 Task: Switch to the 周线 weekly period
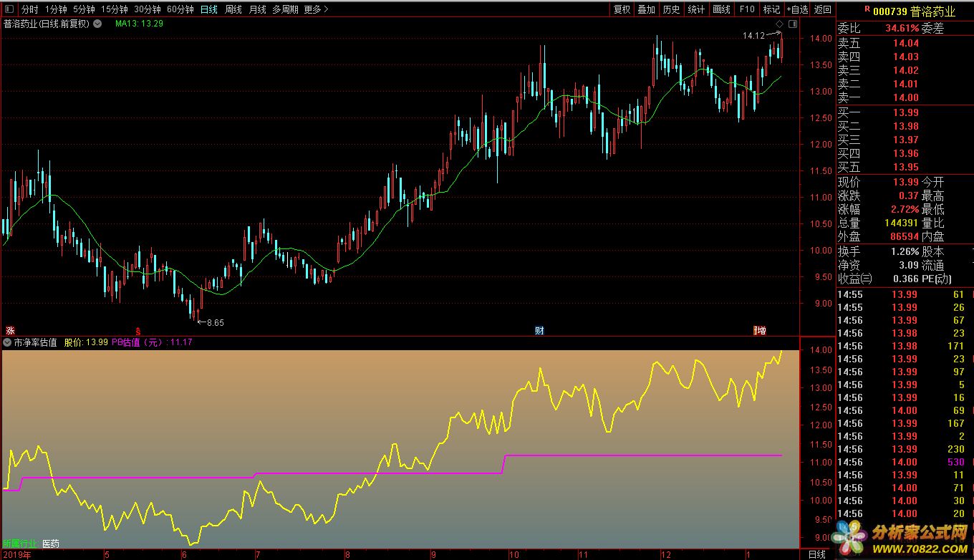pyautogui.click(x=233, y=9)
